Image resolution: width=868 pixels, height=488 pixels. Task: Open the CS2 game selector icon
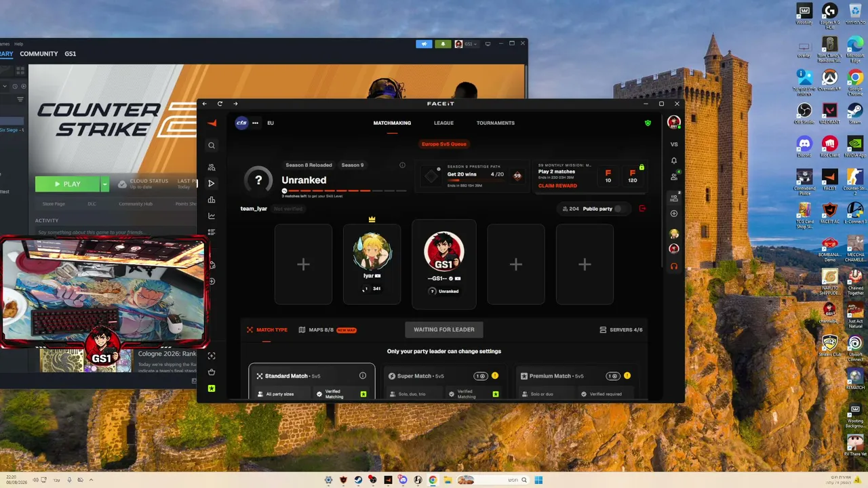pos(241,123)
